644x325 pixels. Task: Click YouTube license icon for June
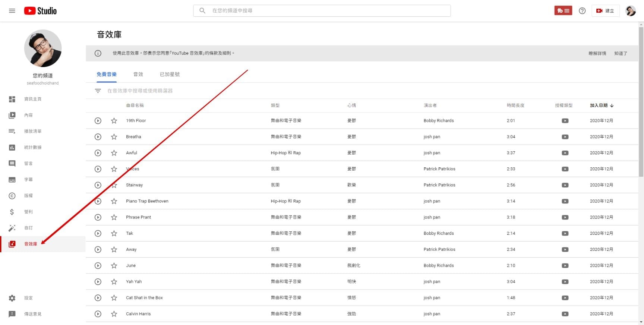[x=565, y=266]
